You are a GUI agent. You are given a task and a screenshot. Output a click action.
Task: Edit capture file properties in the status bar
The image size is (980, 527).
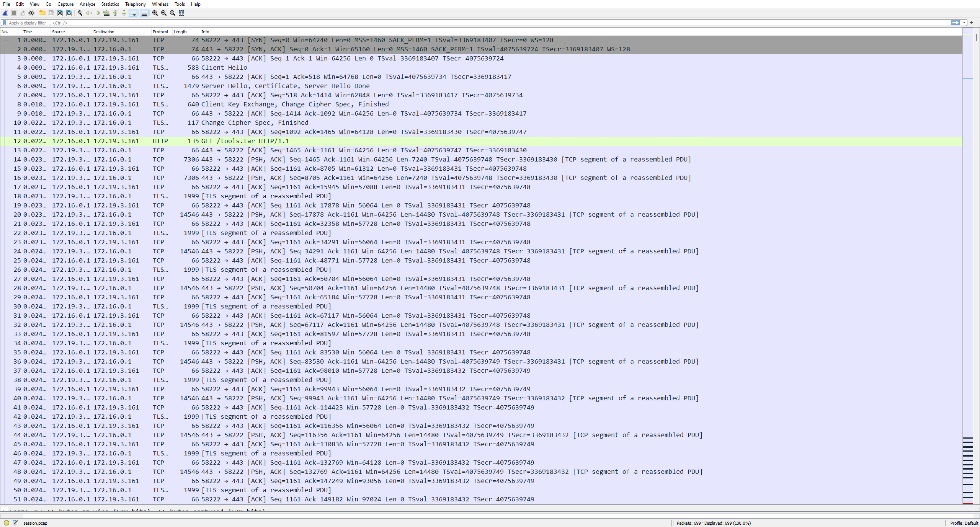(x=15, y=523)
